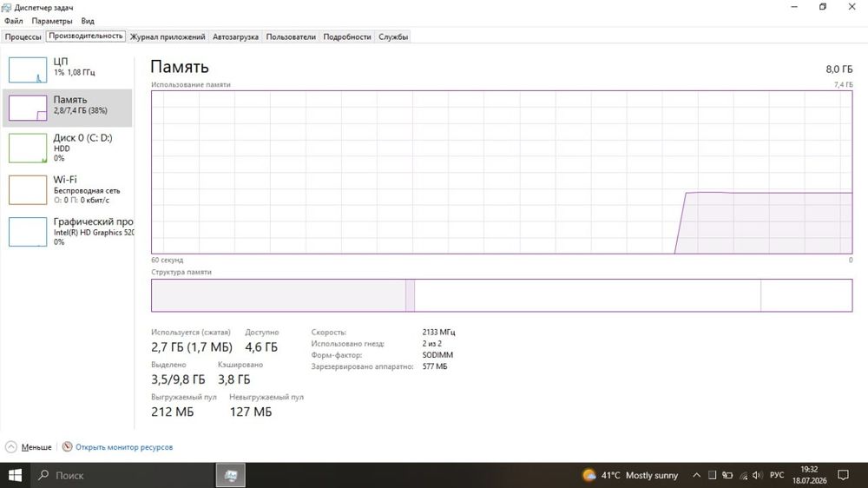Select the Производительность tab

[86, 36]
